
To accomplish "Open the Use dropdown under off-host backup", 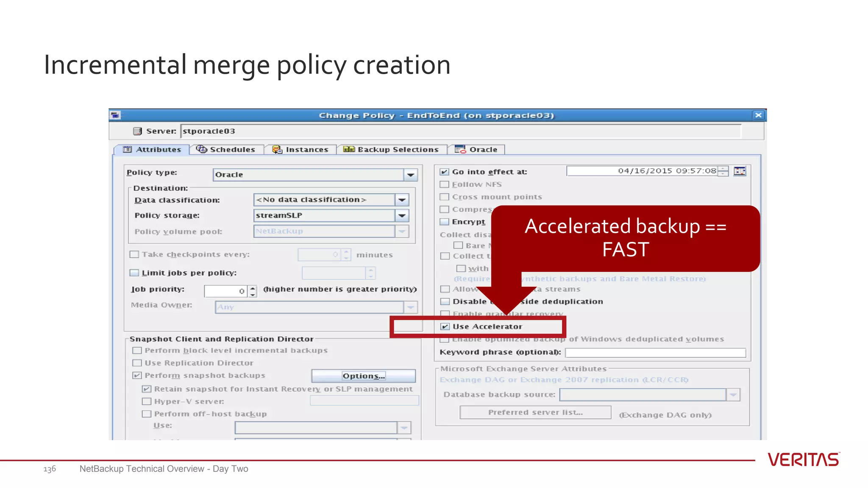I will (x=404, y=428).
